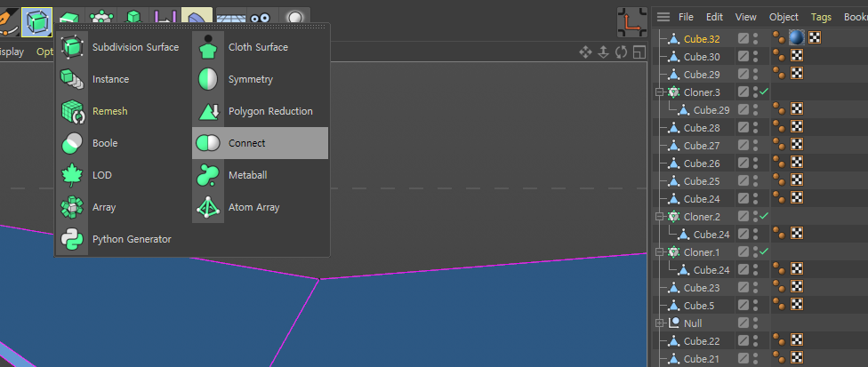Select Cube.5 in the object list

coord(699,306)
